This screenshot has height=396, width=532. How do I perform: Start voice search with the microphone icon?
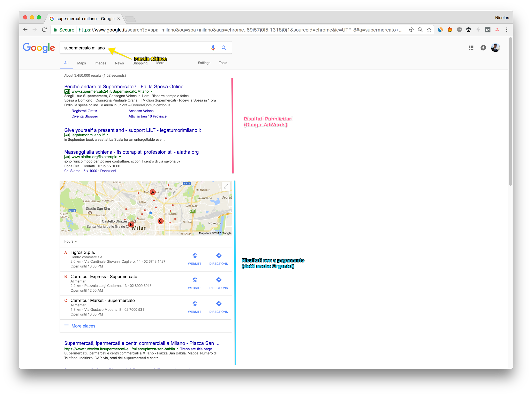(x=213, y=48)
